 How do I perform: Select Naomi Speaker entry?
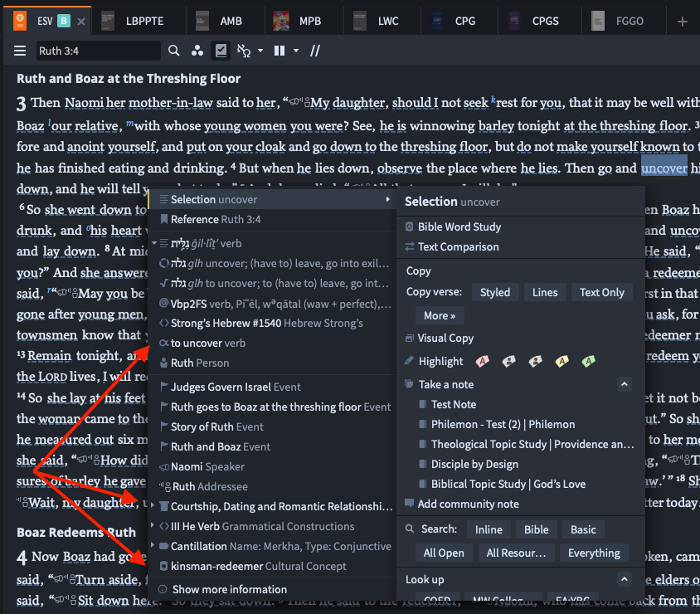[272, 466]
